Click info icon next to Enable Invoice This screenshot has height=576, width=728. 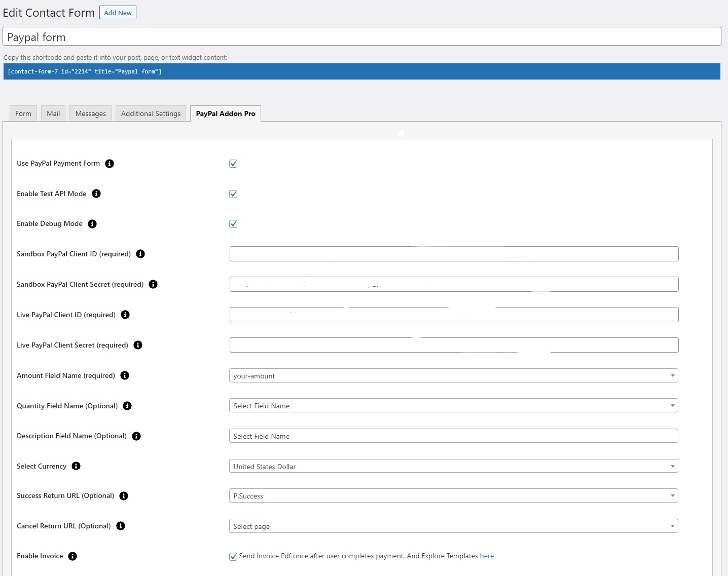pyautogui.click(x=72, y=556)
